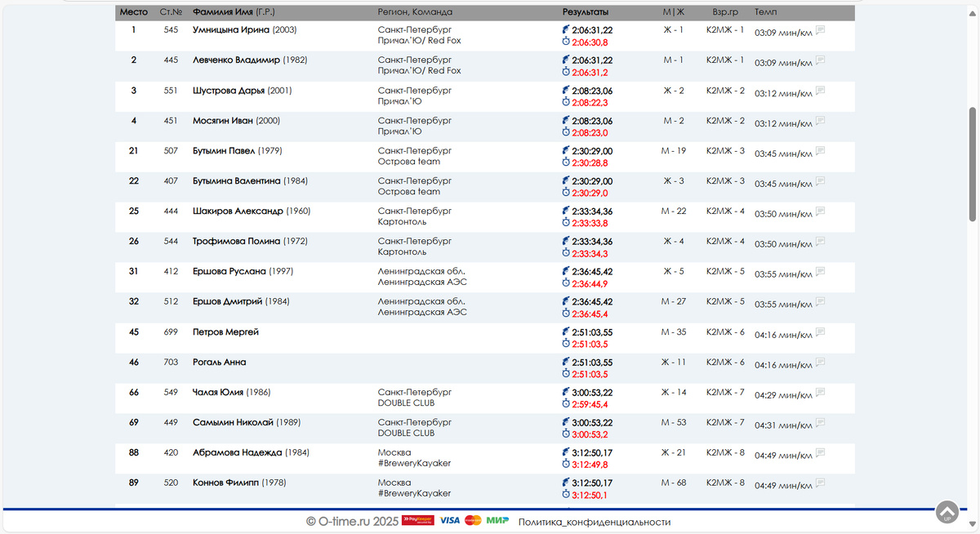The width and height of the screenshot is (980, 534).
Task: Click the М - 68 gender place cell
Action: pyautogui.click(x=674, y=483)
